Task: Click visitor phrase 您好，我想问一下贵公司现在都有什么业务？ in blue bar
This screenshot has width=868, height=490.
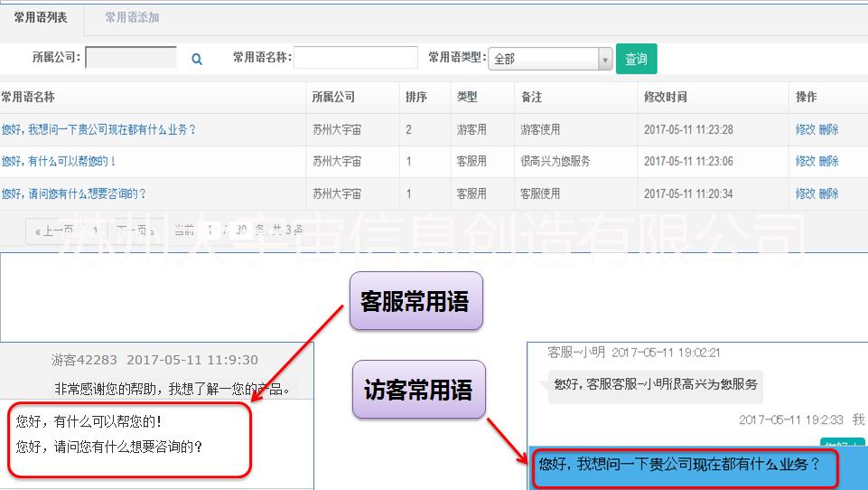Action: point(679,464)
